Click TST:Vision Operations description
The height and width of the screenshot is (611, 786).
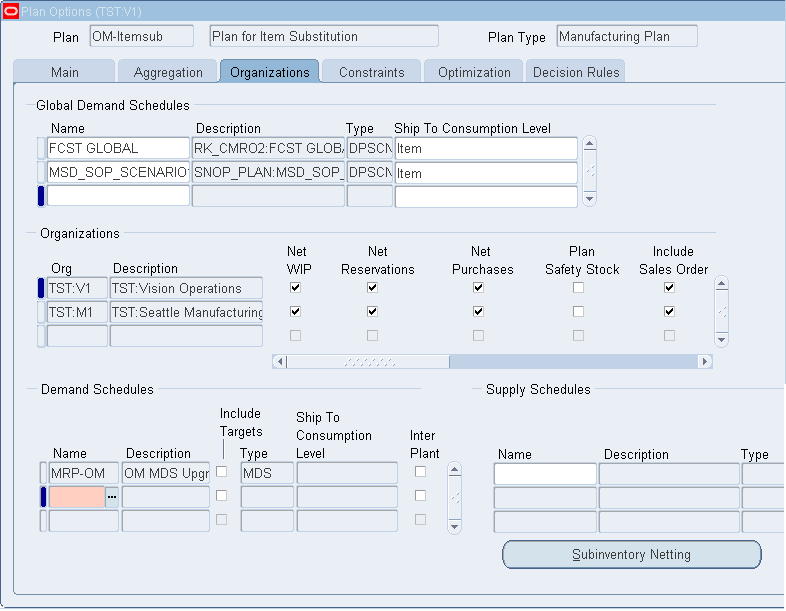[186, 288]
